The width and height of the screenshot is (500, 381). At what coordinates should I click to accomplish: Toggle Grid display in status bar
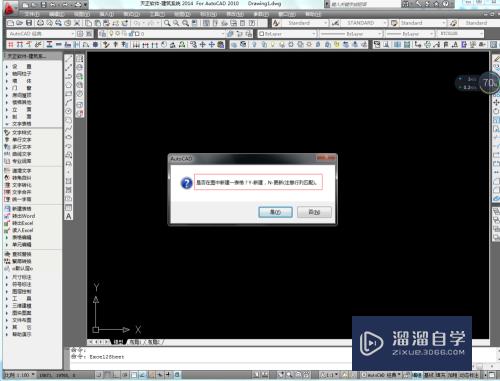pyautogui.click(x=108, y=375)
